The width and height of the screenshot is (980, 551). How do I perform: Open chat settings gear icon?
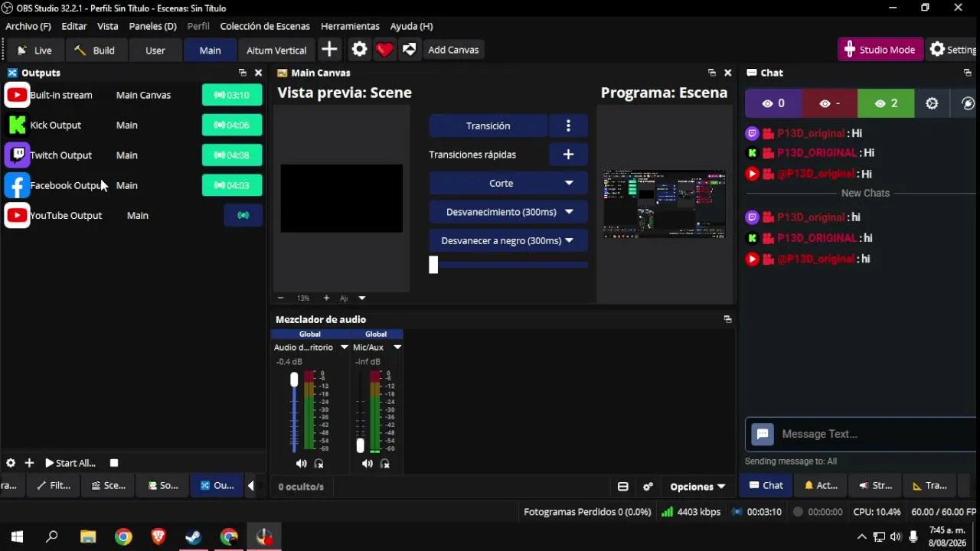pos(932,103)
